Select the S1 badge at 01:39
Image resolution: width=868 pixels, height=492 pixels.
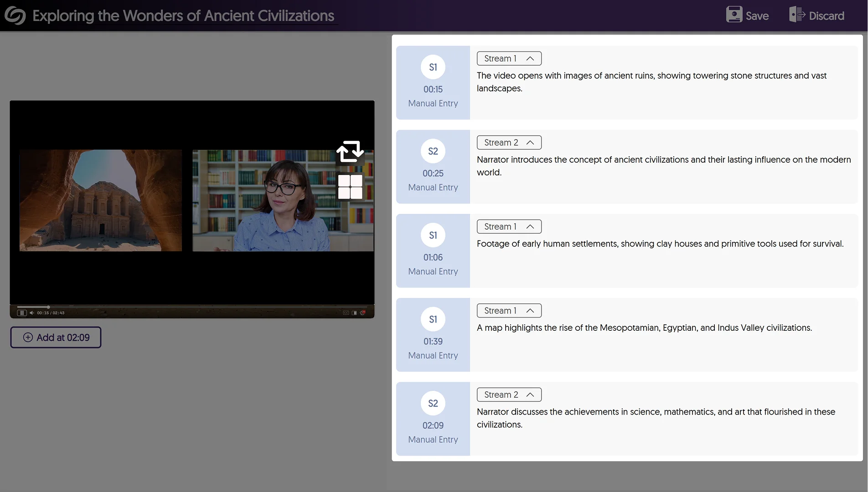click(433, 319)
